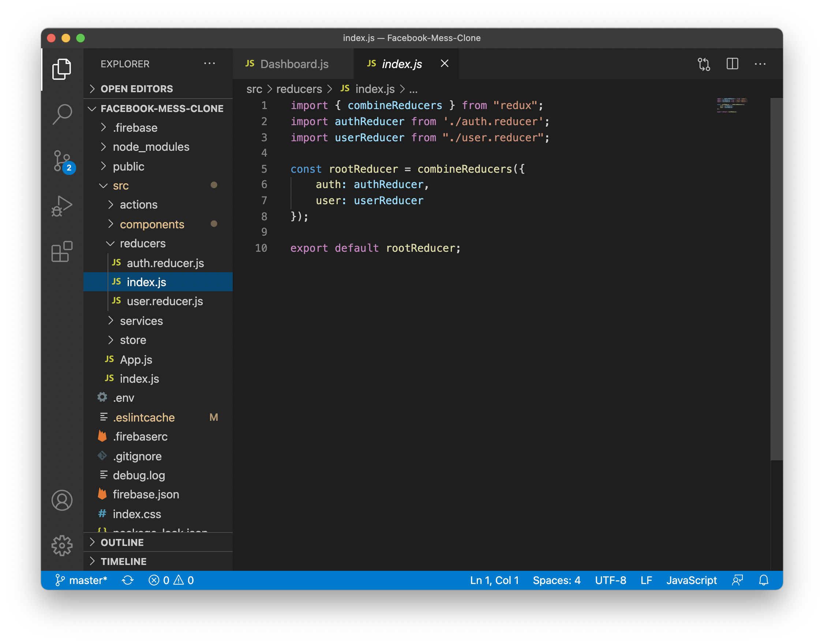Open the Explorer view in activity bar
This screenshot has width=824, height=644.
(62, 69)
